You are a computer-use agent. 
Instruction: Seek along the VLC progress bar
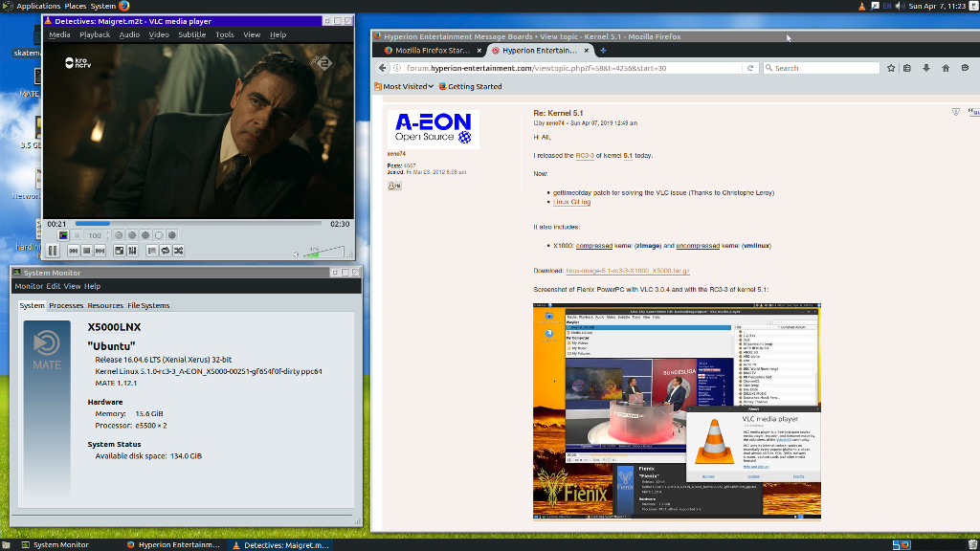click(198, 223)
